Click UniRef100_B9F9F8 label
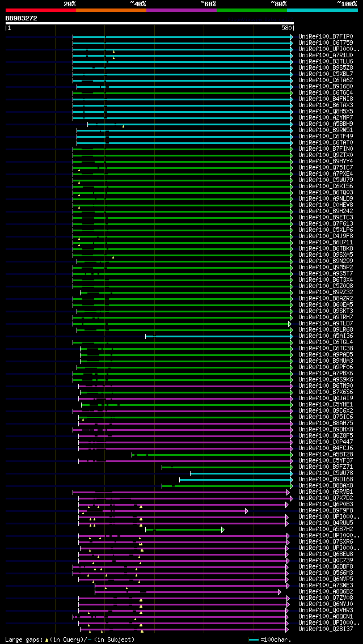The image size is (363, 644). (x=326, y=511)
